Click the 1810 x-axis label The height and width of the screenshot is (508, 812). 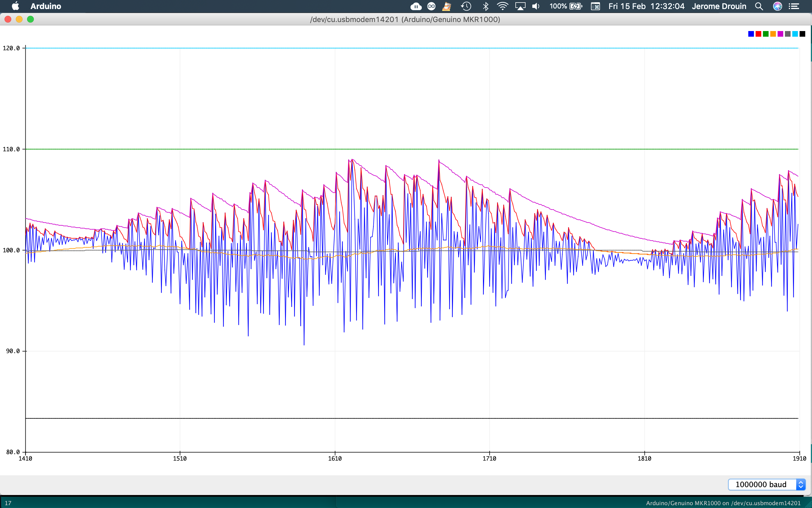pos(645,459)
